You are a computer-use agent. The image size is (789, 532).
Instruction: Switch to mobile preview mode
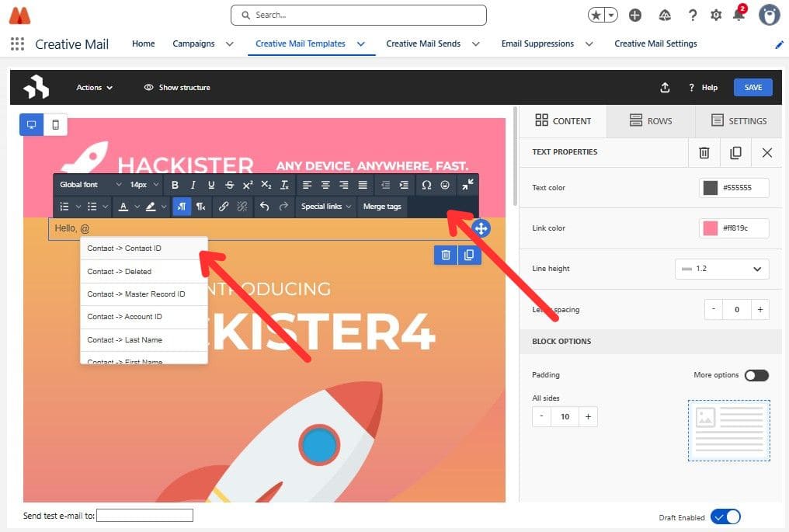tap(55, 124)
